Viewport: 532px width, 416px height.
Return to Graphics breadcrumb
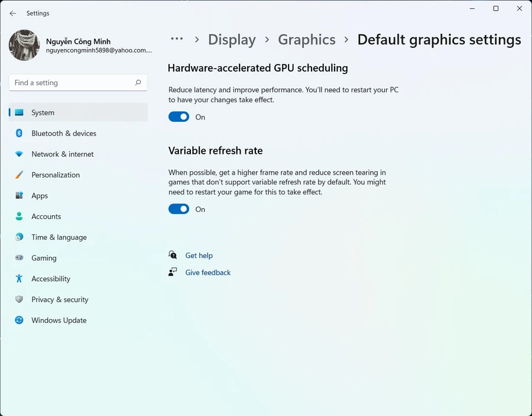pos(307,40)
